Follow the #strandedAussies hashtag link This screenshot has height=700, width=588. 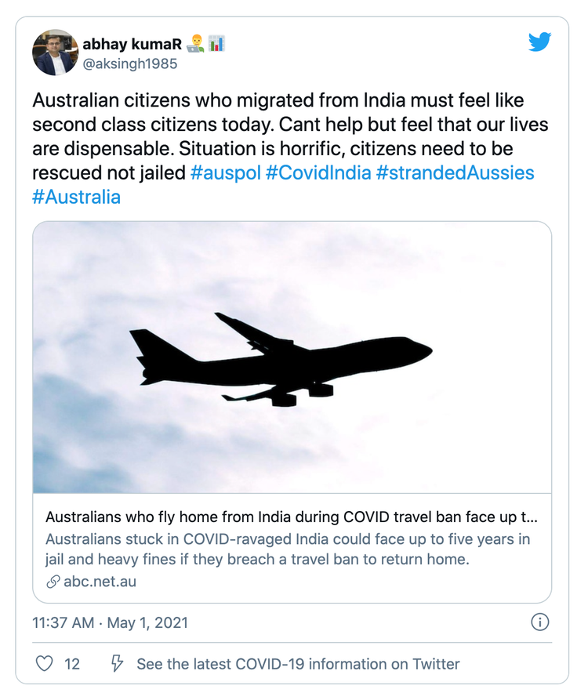(x=455, y=172)
